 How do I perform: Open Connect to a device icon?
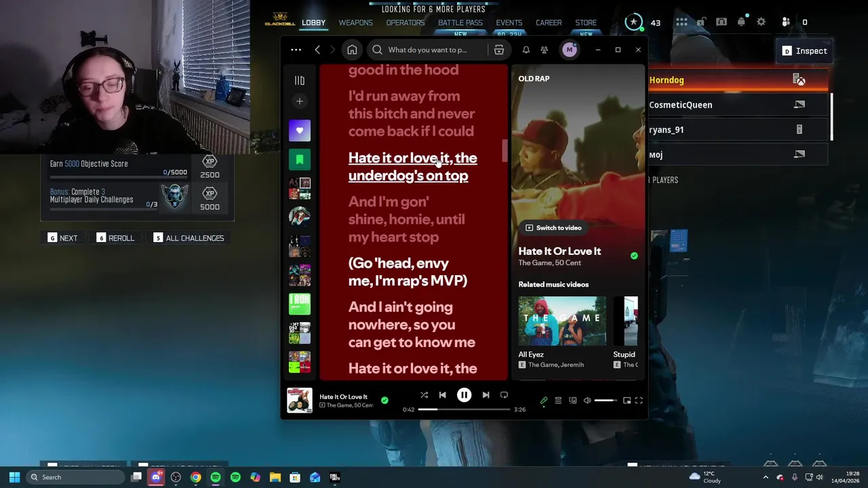(x=572, y=401)
